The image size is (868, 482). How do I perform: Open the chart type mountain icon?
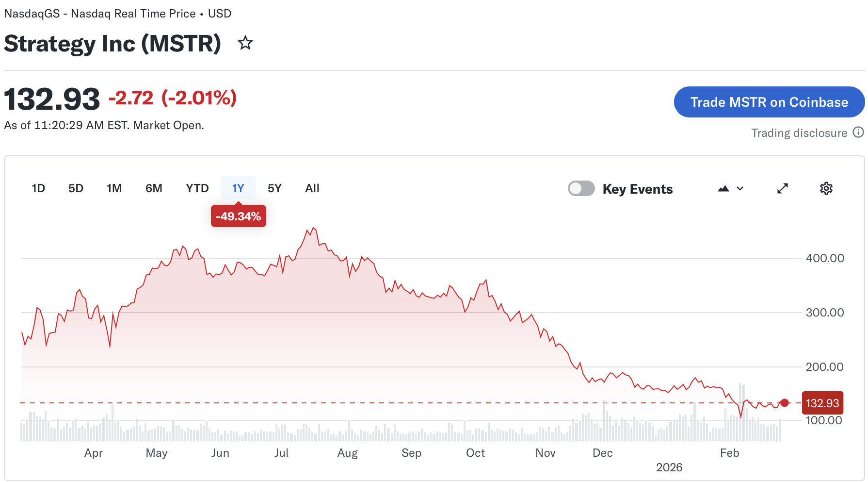(x=723, y=188)
